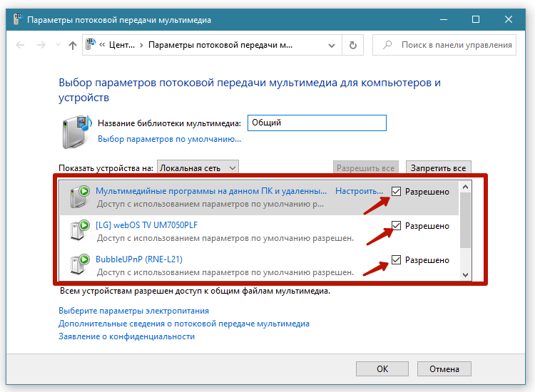Confirm settings with OK button

tap(382, 368)
